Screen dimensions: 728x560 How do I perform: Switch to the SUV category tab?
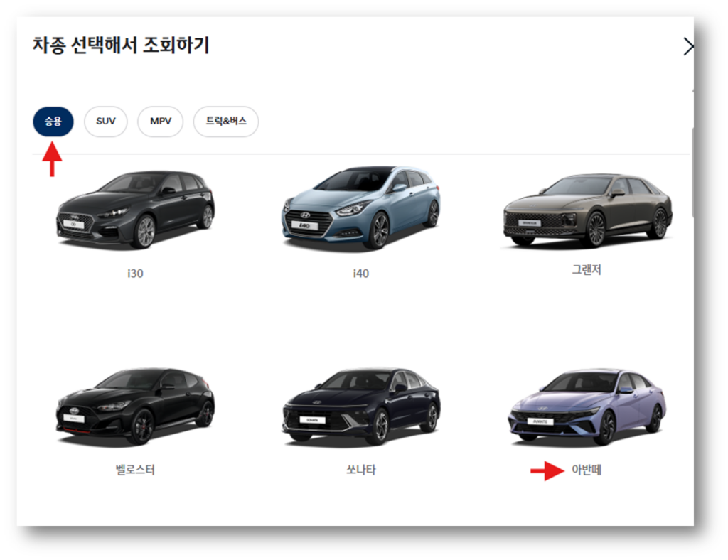[105, 122]
